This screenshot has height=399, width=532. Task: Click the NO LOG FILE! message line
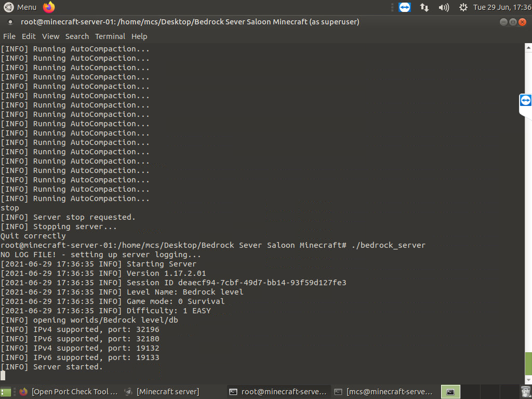pyautogui.click(x=100, y=255)
